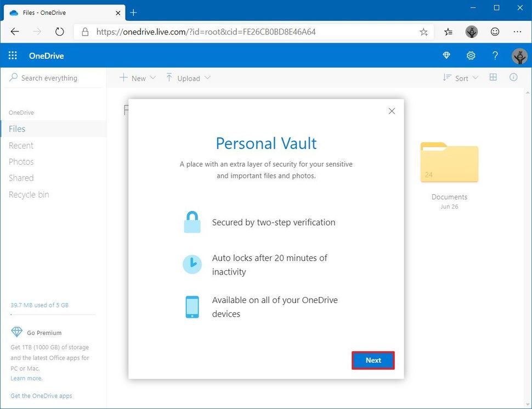Open the Learn more link

pos(26,378)
